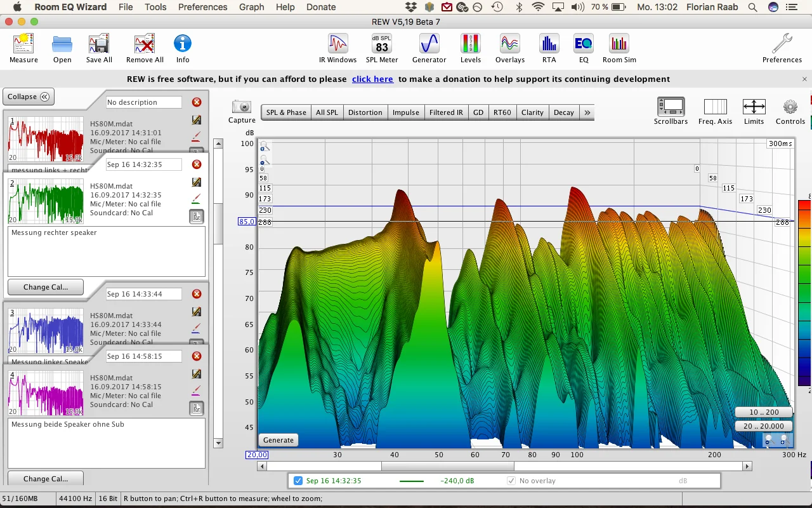This screenshot has height=508, width=812.
Task: Collapse the measurements panel
Action: (29, 97)
